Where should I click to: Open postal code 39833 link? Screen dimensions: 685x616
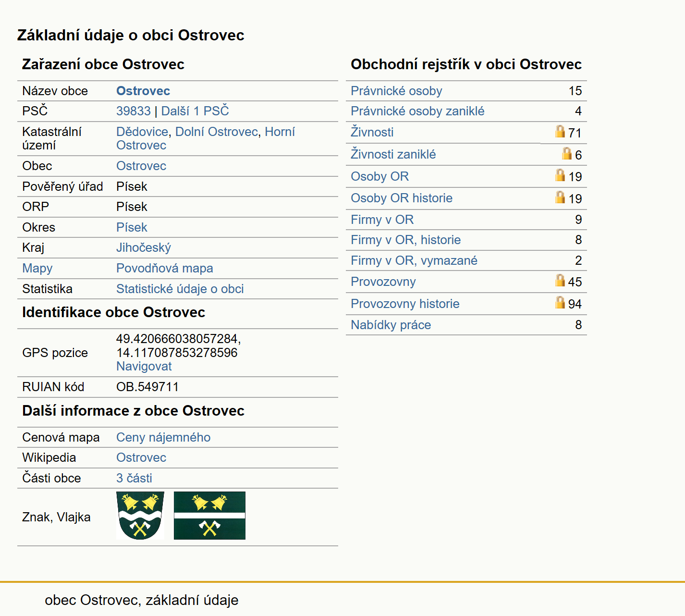tap(134, 111)
